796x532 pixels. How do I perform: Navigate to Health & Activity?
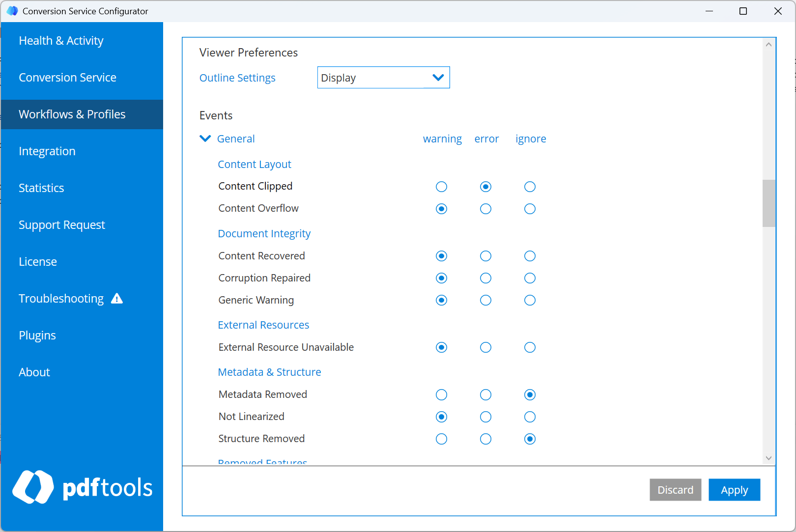coord(61,40)
